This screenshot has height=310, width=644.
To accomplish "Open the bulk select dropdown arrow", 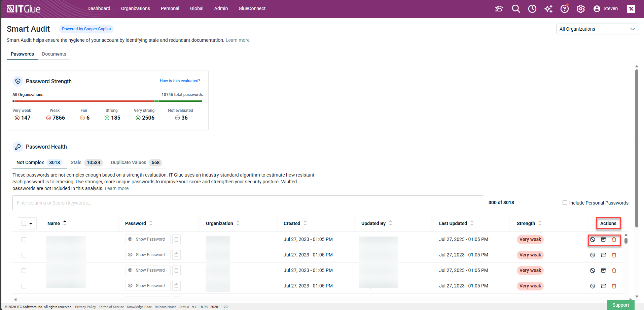I will (x=31, y=223).
